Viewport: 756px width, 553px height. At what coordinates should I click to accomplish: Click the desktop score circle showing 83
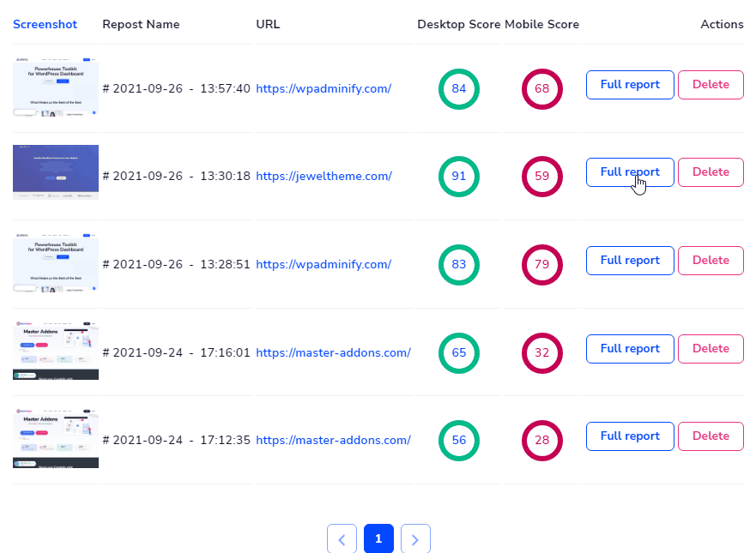coord(459,264)
